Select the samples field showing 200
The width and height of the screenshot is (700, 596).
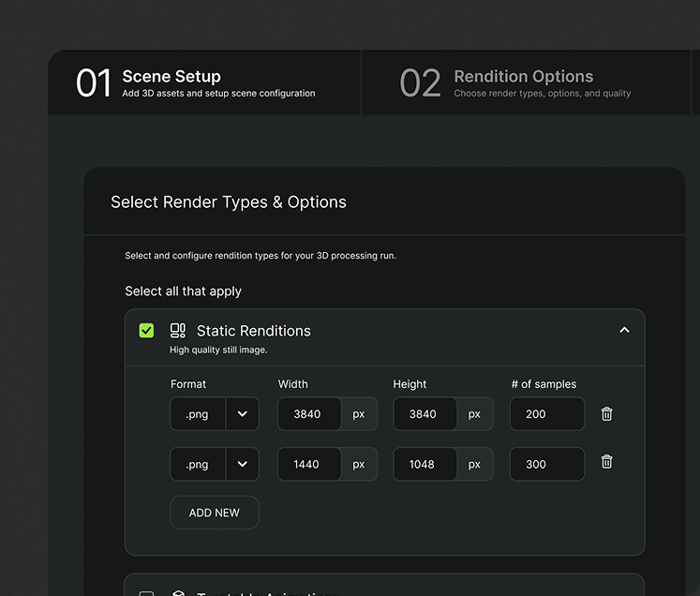[x=546, y=414]
